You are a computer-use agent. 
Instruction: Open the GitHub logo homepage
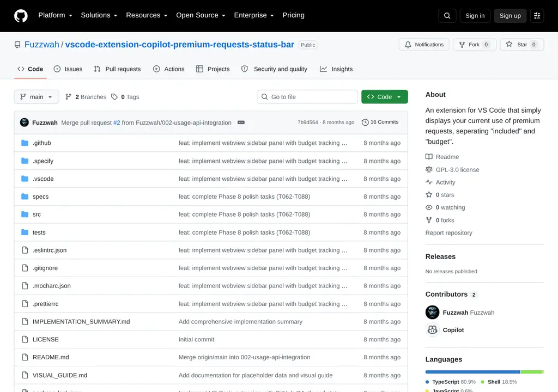[x=21, y=16]
